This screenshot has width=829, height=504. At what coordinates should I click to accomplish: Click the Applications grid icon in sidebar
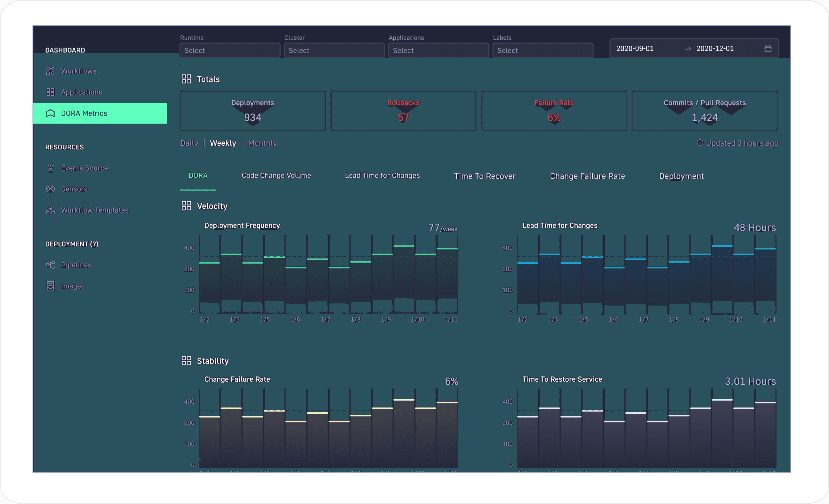tap(50, 92)
